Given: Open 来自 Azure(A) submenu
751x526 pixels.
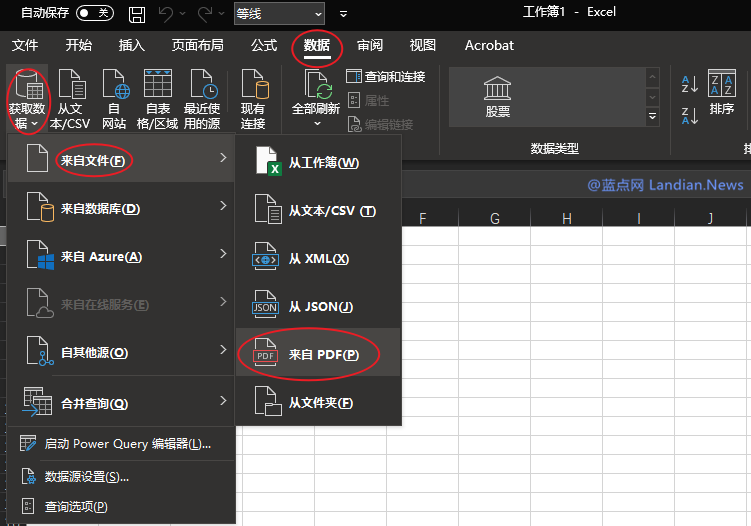Looking at the screenshot, I should click(121, 255).
